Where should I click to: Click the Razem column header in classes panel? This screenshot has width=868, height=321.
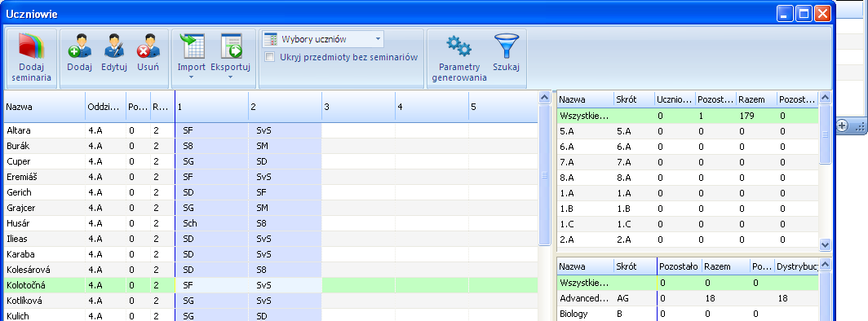(x=755, y=99)
